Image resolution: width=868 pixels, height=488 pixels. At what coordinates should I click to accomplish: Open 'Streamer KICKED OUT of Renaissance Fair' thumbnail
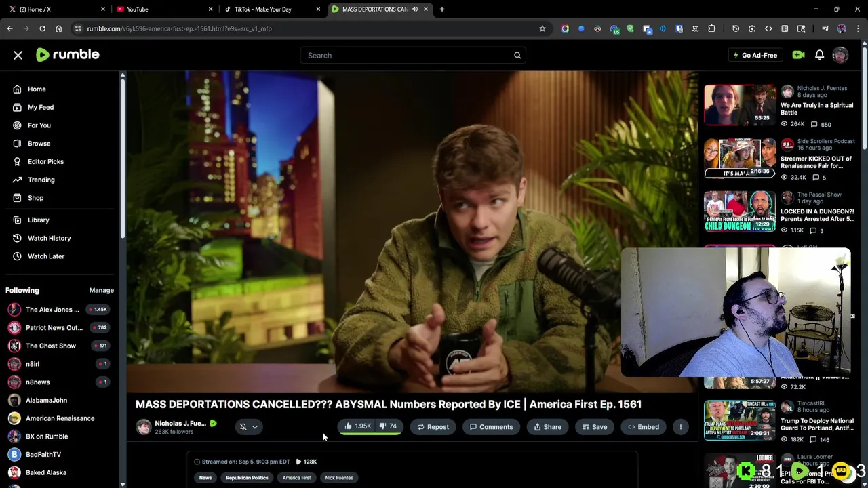click(x=740, y=158)
